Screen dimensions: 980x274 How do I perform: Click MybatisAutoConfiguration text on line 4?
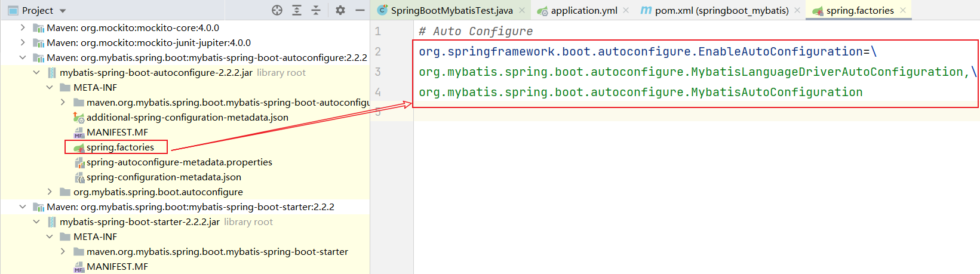(x=777, y=92)
